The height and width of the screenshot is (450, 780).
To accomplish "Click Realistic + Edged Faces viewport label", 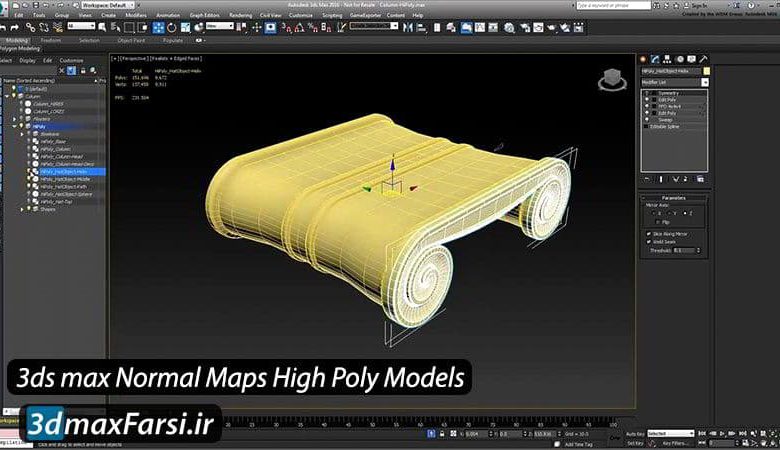I will click(176, 59).
